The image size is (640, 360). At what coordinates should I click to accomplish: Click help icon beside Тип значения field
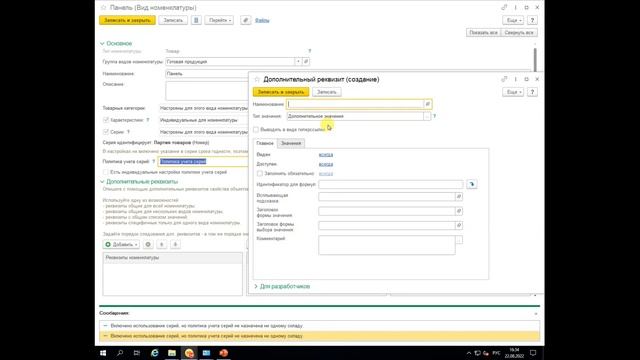434,116
